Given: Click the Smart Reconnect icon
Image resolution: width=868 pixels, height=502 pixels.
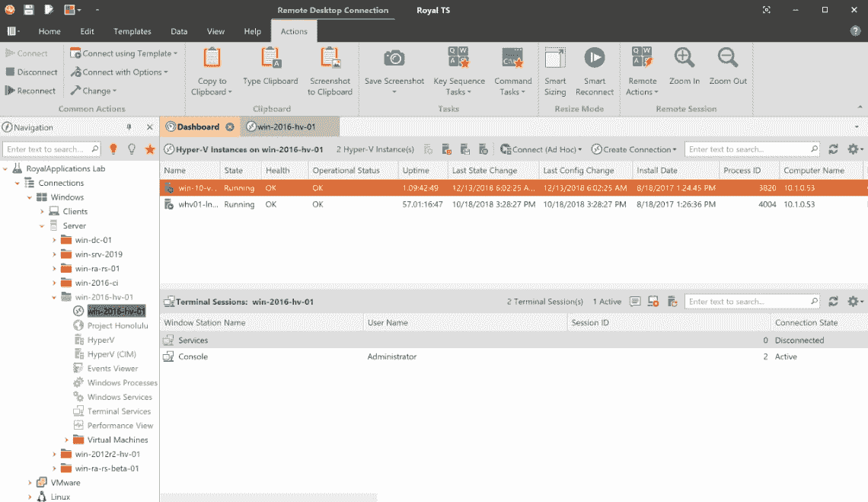Looking at the screenshot, I should click(594, 59).
